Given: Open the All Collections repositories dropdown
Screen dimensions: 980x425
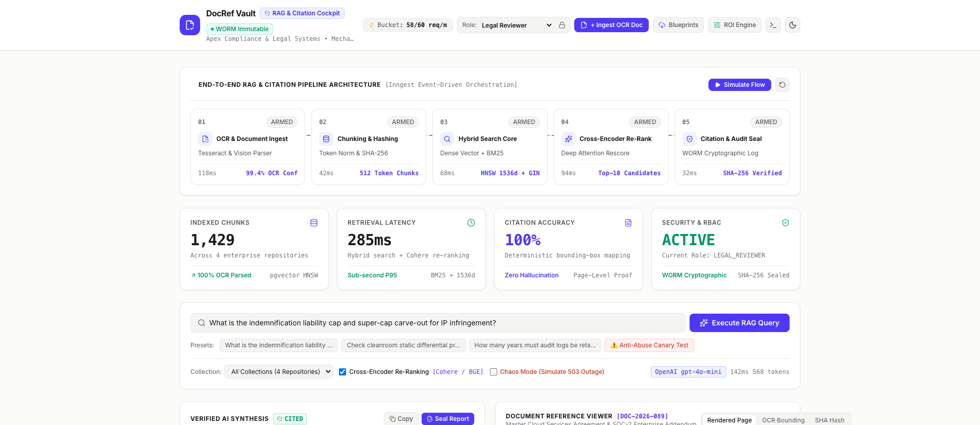Looking at the screenshot, I should (279, 372).
